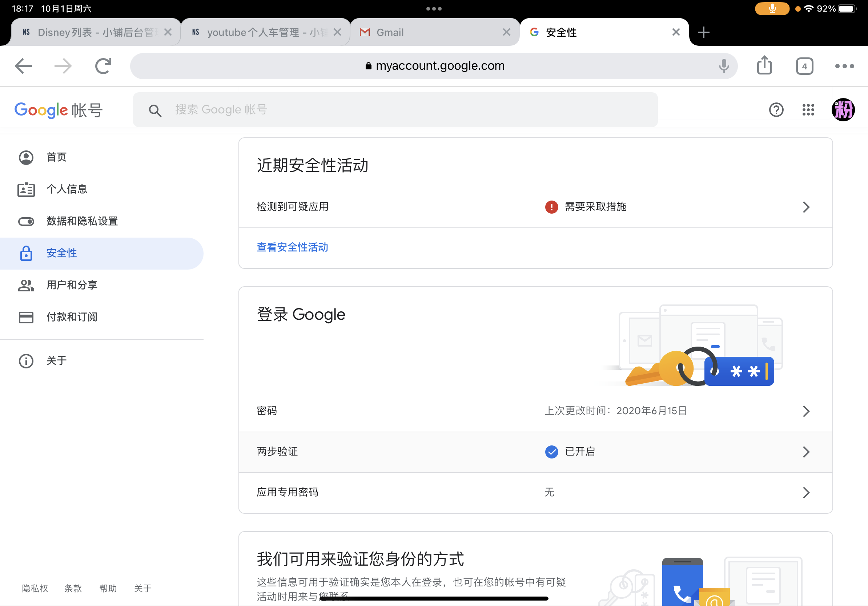Open the tab switcher showing 4 tabs

point(804,66)
